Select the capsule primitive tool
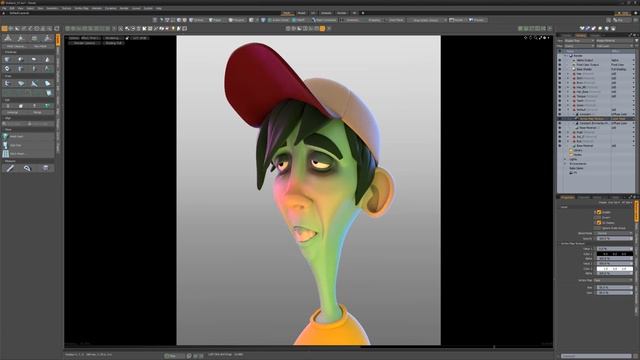640x360 pixels. coord(34,59)
